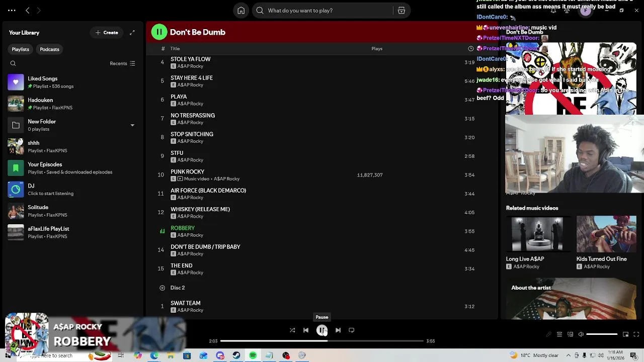Expand the New Folder arrow
The image size is (644, 362).
point(132,125)
